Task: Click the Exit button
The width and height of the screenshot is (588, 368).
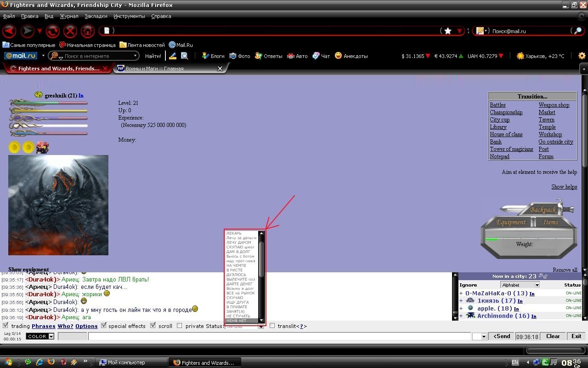Action: 576,336
